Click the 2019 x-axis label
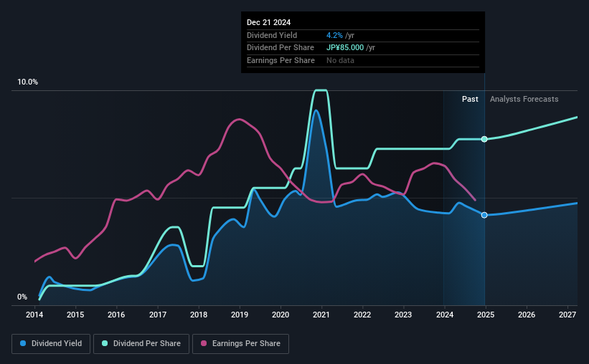This screenshot has width=589, height=364. click(240, 315)
